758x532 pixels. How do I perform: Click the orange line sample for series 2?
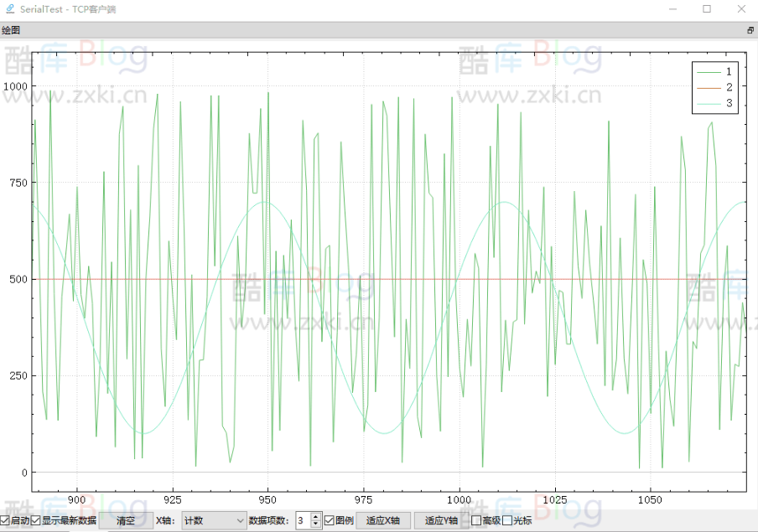pyautogui.click(x=709, y=87)
